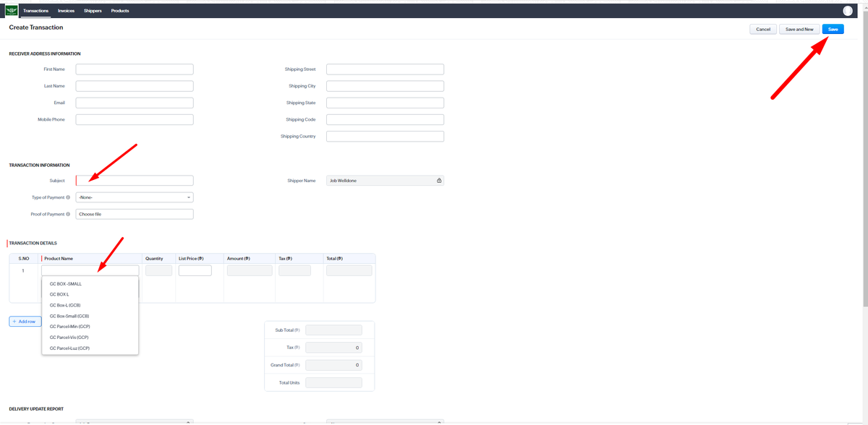The image size is (868, 425).
Task: Open the Type of Payment dropdown
Action: coord(135,197)
